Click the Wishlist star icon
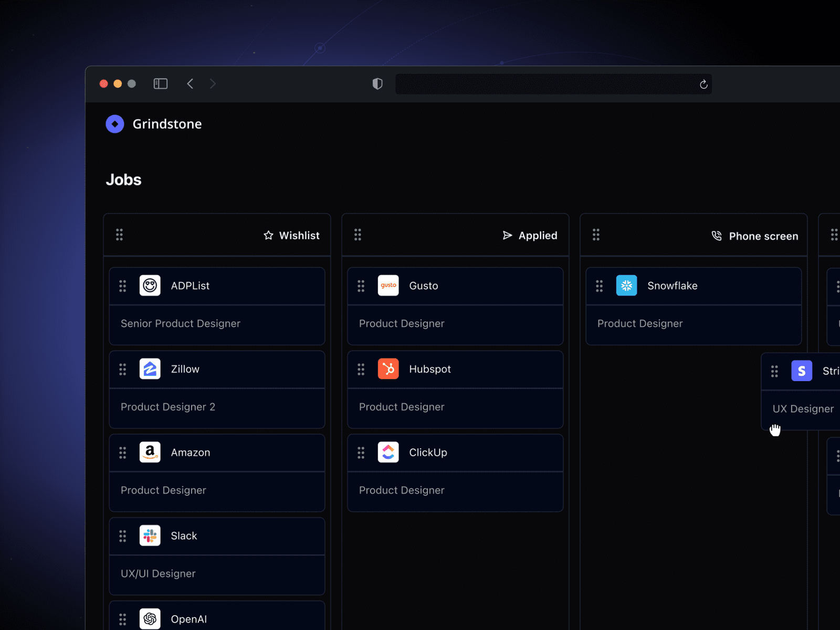Image resolution: width=840 pixels, height=630 pixels. (x=268, y=235)
